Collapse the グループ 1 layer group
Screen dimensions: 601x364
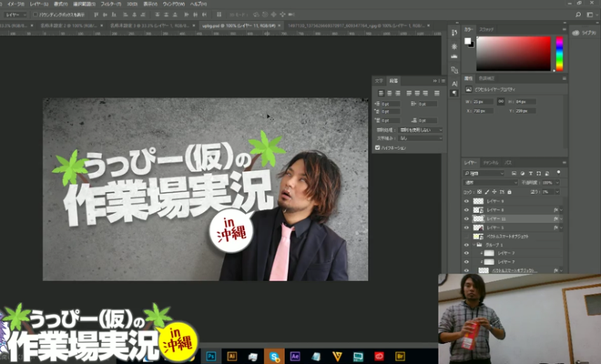(475, 244)
